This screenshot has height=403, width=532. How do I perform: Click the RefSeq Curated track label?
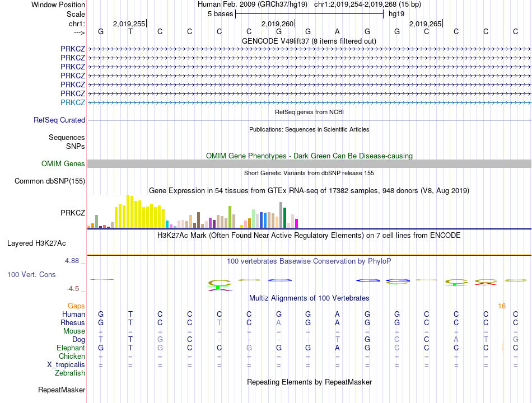pos(59,120)
